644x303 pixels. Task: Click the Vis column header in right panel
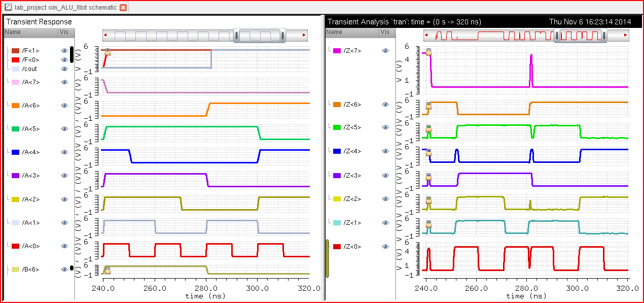coord(385,32)
